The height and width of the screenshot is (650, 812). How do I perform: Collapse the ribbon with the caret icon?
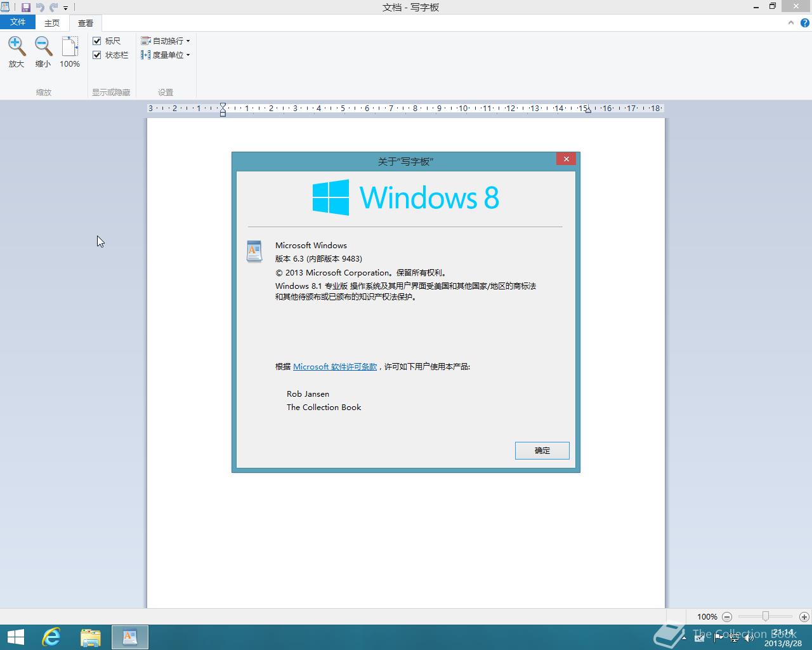click(790, 23)
